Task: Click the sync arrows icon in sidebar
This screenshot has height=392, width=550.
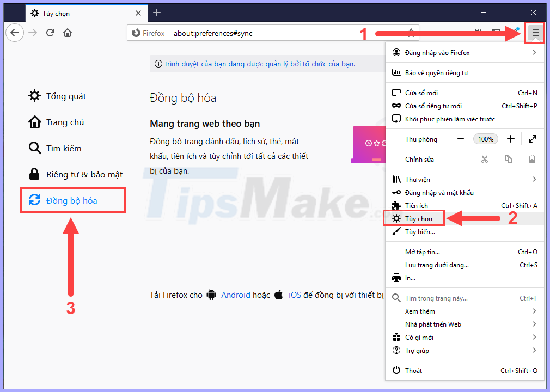Action: point(34,200)
